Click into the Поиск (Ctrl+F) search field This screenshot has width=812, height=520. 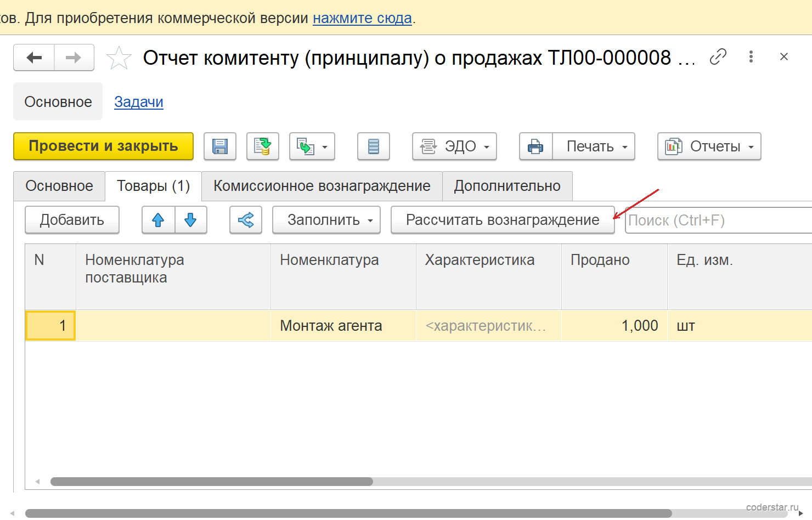718,221
